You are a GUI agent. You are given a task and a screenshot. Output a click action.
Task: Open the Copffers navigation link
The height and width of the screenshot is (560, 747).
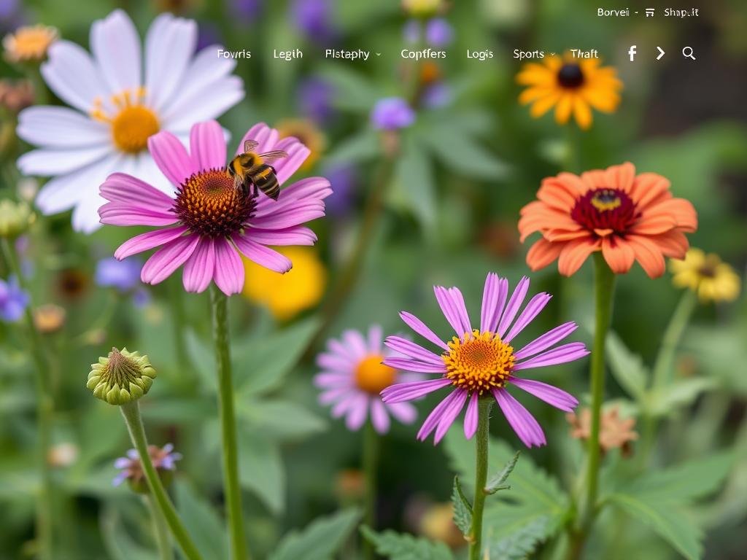click(x=423, y=54)
